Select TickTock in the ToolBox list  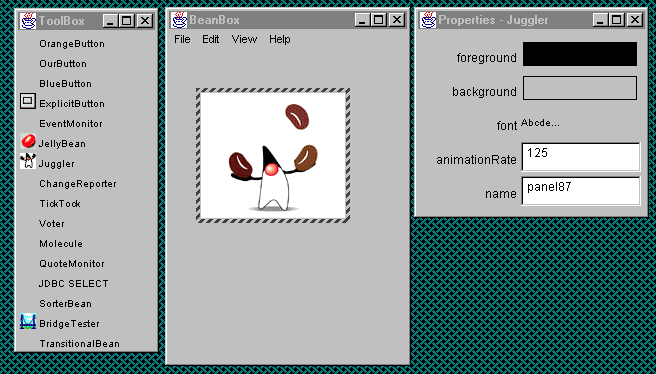click(60, 204)
